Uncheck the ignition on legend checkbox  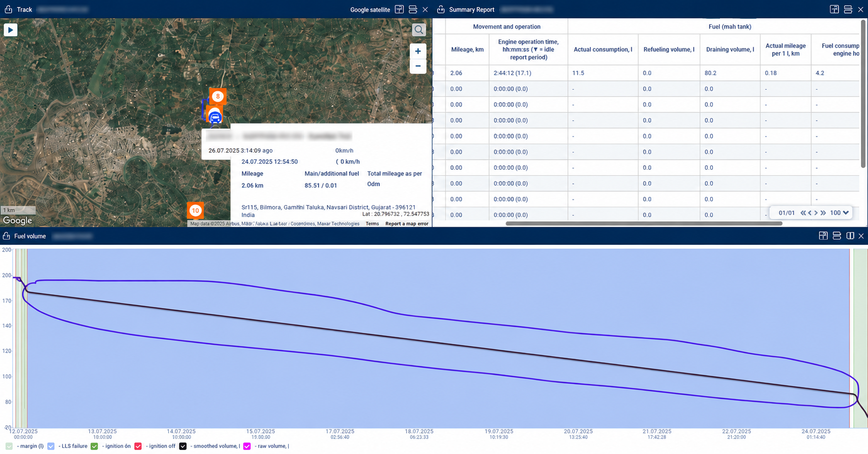coord(95,446)
